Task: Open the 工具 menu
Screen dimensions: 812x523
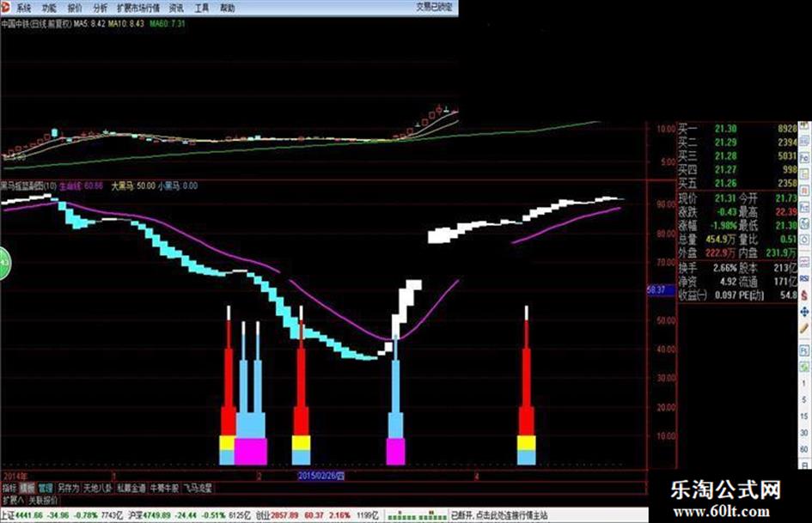Action: click(202, 8)
